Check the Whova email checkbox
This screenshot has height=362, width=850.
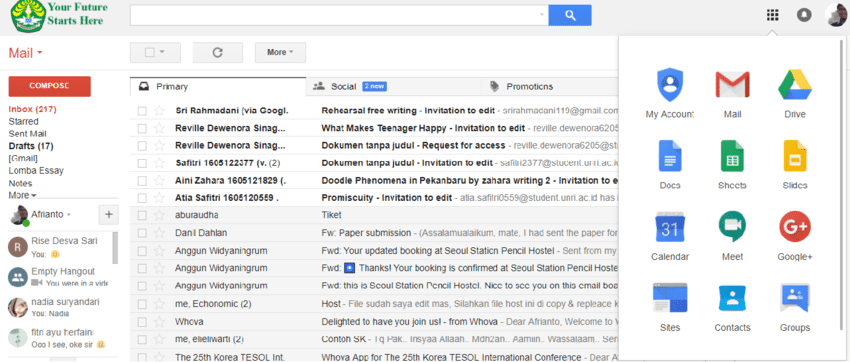[x=142, y=322]
